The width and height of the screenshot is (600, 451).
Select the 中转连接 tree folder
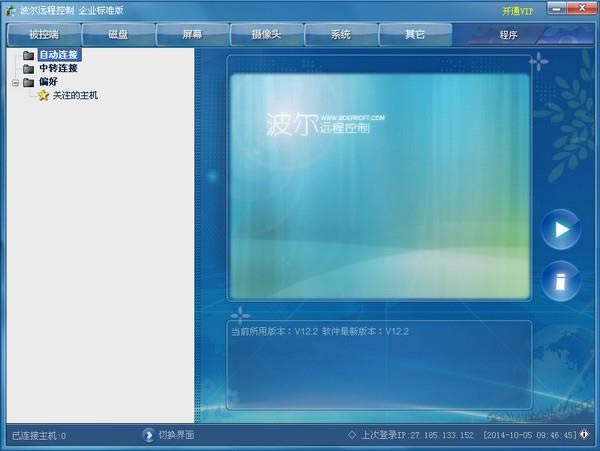click(59, 68)
